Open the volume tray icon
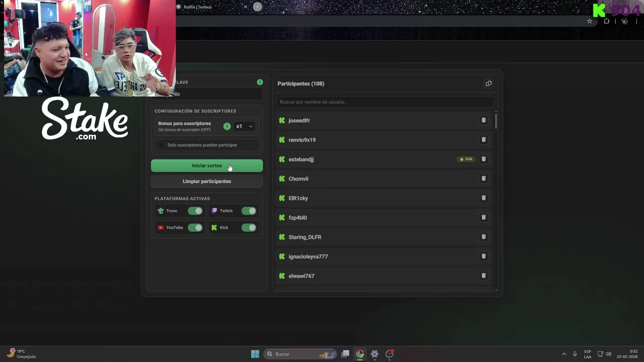644x362 pixels. pyautogui.click(x=608, y=354)
